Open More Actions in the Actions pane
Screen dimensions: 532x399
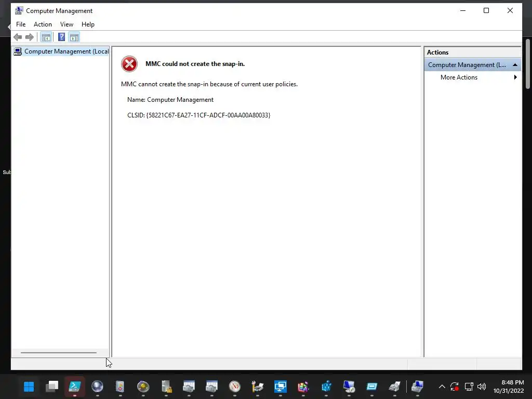coord(459,77)
